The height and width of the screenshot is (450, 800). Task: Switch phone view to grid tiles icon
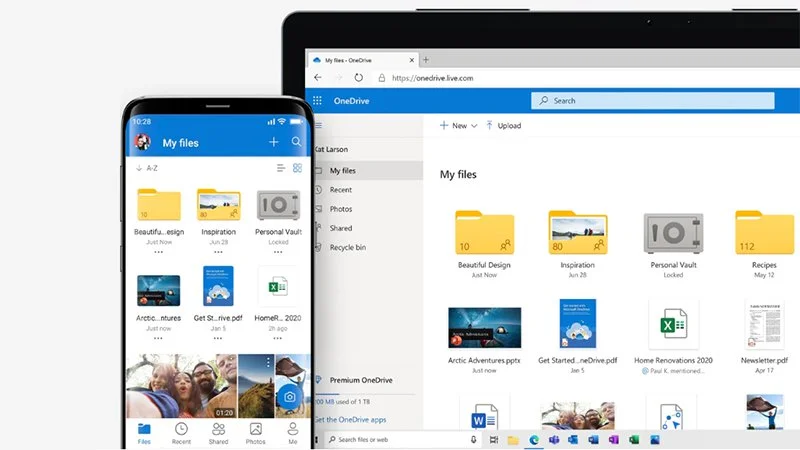(297, 168)
